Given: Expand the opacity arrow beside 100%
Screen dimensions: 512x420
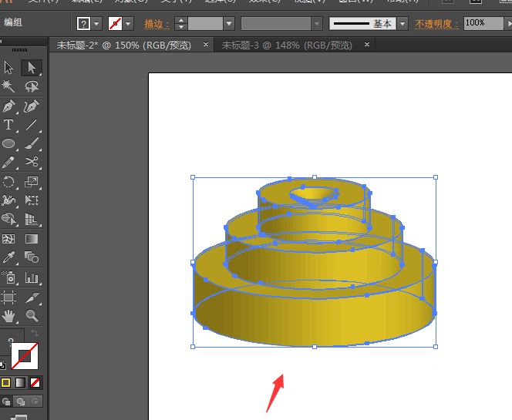Looking at the screenshot, I should tap(508, 24).
